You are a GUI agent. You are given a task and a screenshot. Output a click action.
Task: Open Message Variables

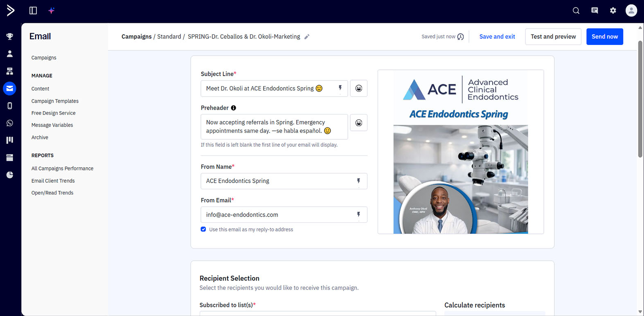point(52,125)
